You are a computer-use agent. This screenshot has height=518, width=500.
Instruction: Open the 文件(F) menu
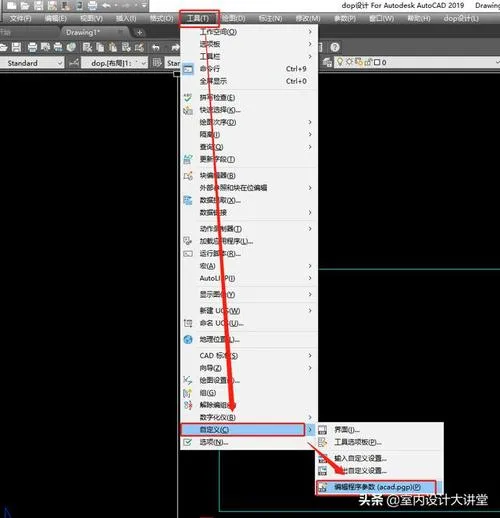(x=20, y=18)
